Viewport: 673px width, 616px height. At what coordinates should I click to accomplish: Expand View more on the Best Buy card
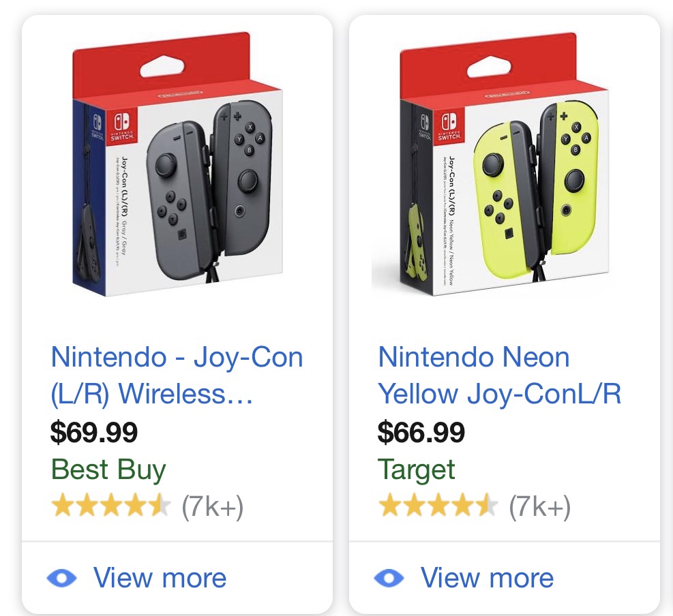tap(160, 579)
